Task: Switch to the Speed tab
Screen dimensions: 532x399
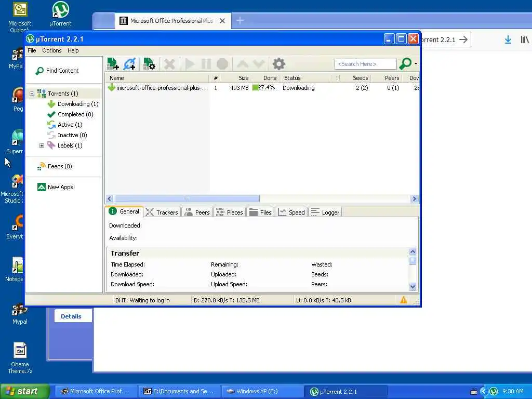Action: coord(291,212)
